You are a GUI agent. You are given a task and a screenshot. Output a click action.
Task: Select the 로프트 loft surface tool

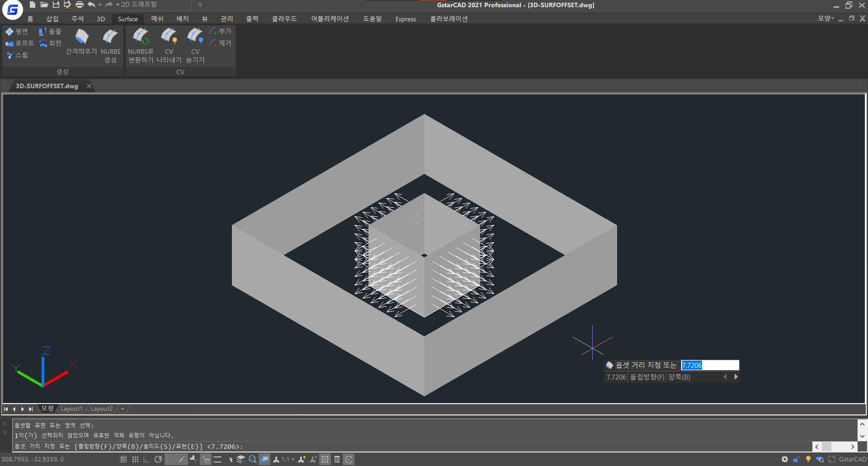tap(19, 43)
